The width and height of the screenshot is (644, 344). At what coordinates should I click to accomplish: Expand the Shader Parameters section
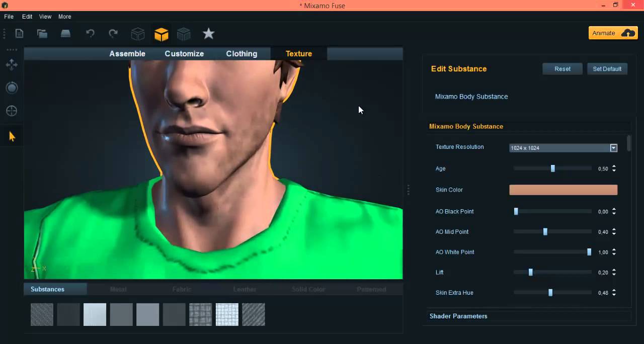coord(528,316)
